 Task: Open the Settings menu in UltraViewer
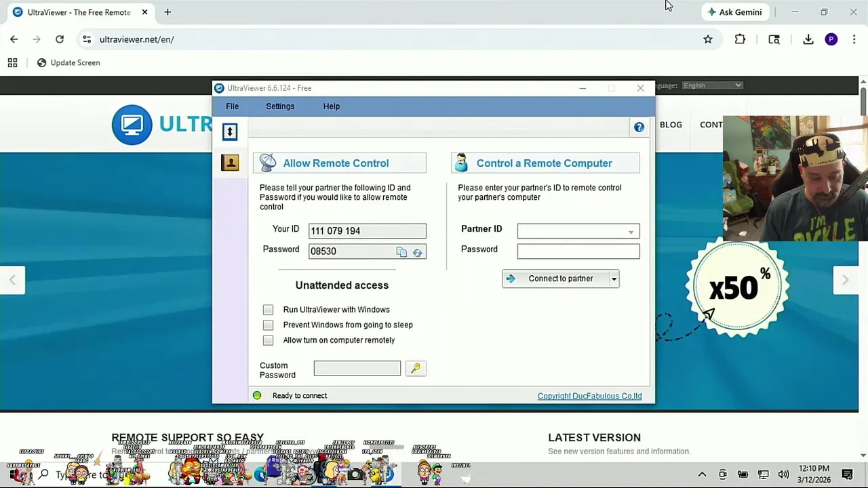(x=280, y=106)
